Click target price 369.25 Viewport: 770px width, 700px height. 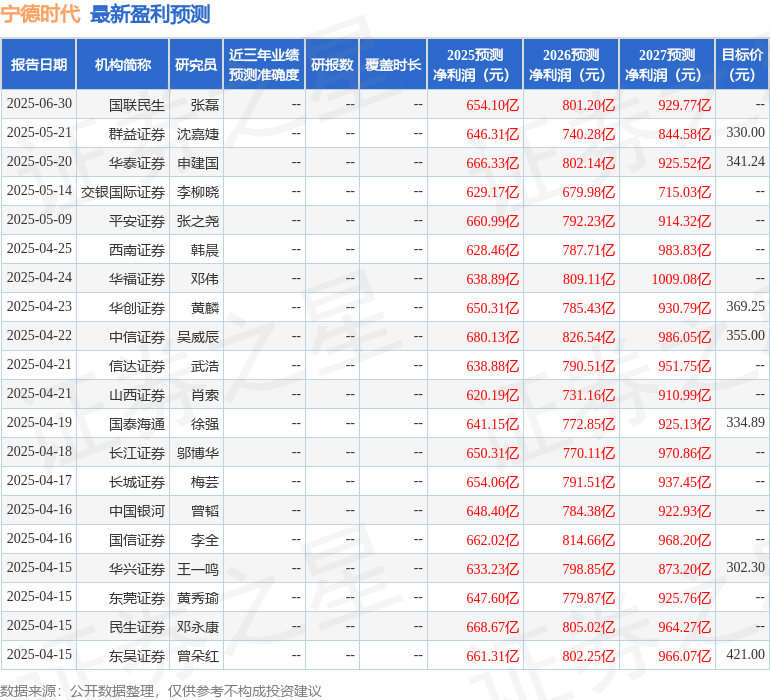[745, 306]
